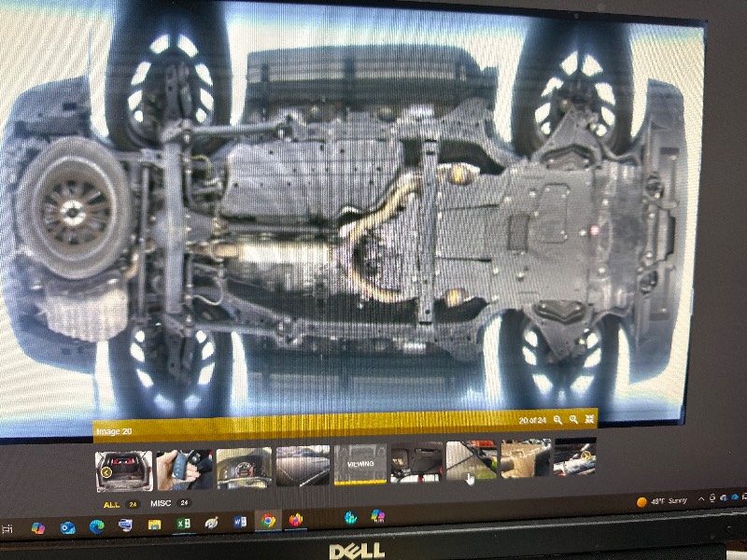Switch to Google Chrome in taskbar
Screen dimensions: 747x560
pyautogui.click(x=268, y=522)
